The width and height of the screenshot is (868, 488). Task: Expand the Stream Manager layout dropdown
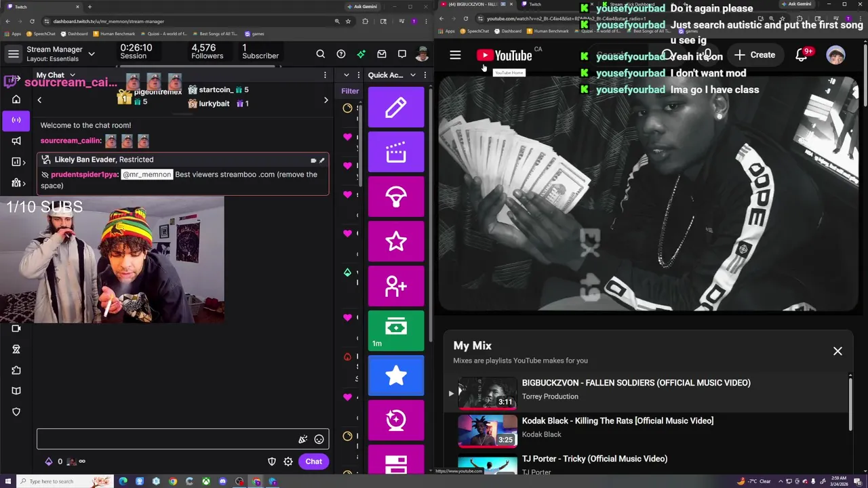click(92, 54)
